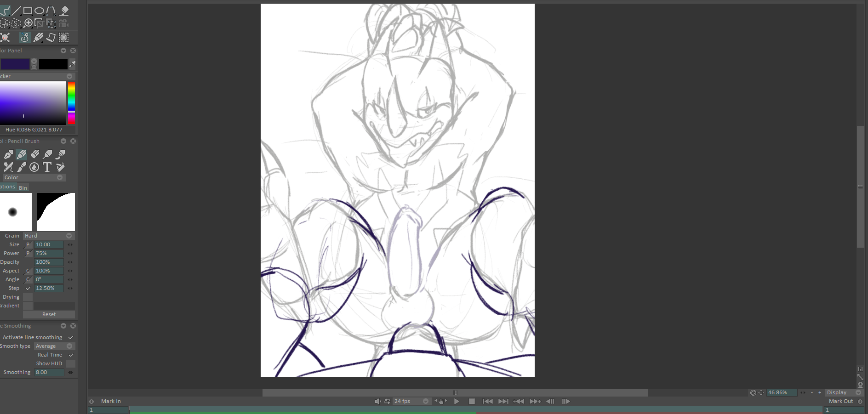Collapse the Line Smoothing panel

click(x=63, y=326)
